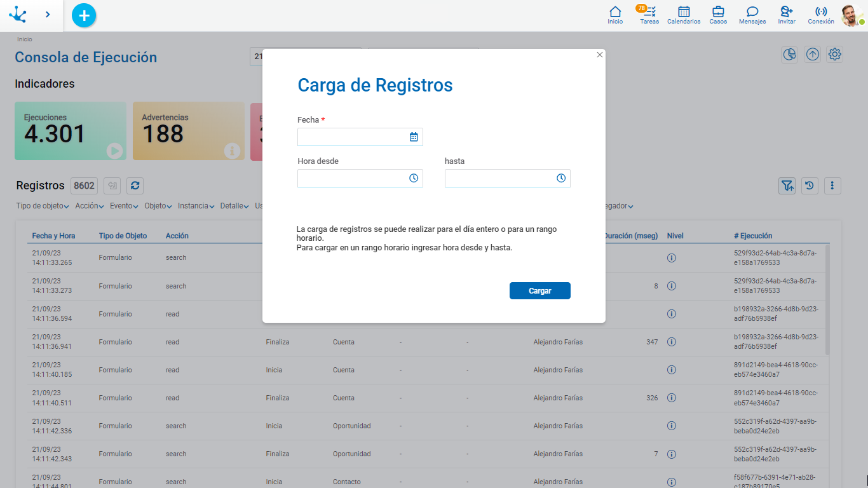This screenshot has width=868, height=488.
Task: Open the three-dot options menu
Action: pyautogui.click(x=832, y=186)
